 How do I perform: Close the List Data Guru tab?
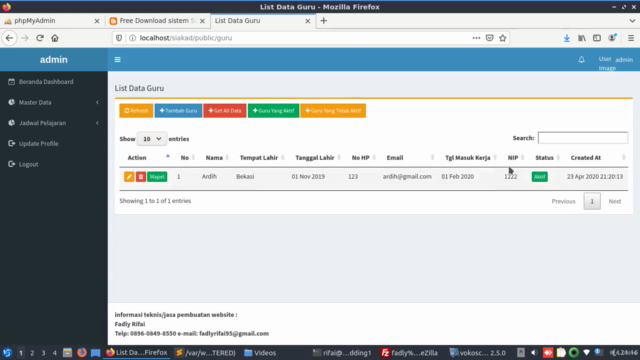308,21
